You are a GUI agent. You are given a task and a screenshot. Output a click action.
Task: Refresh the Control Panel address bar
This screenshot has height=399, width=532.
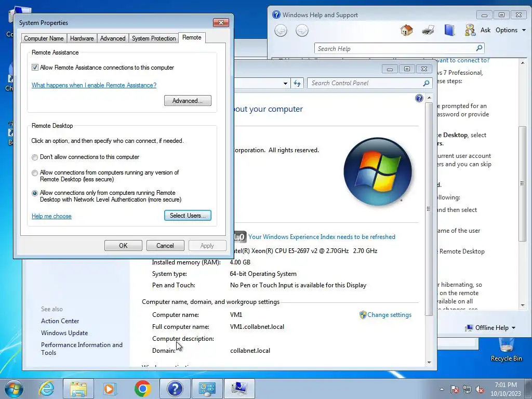click(x=297, y=84)
